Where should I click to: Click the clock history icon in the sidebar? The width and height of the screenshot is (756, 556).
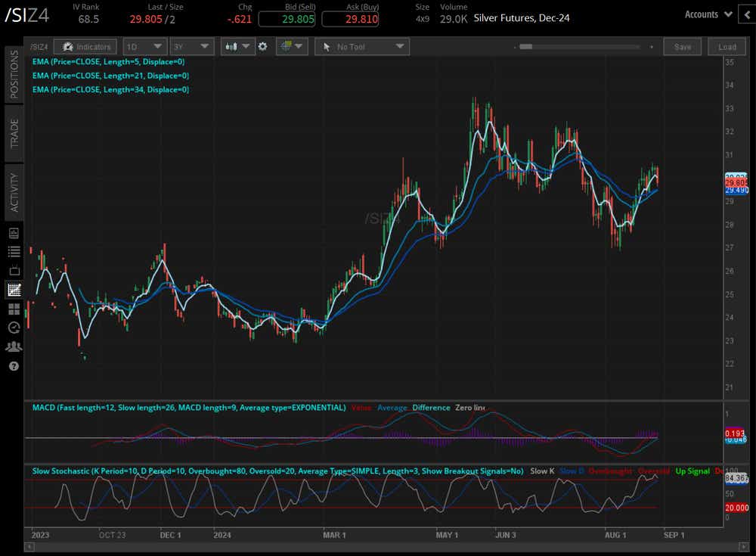(13, 328)
